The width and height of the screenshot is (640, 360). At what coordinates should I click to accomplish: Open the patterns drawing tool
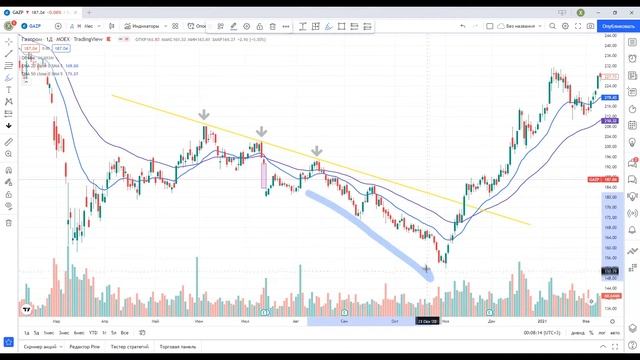pyautogui.click(x=9, y=102)
